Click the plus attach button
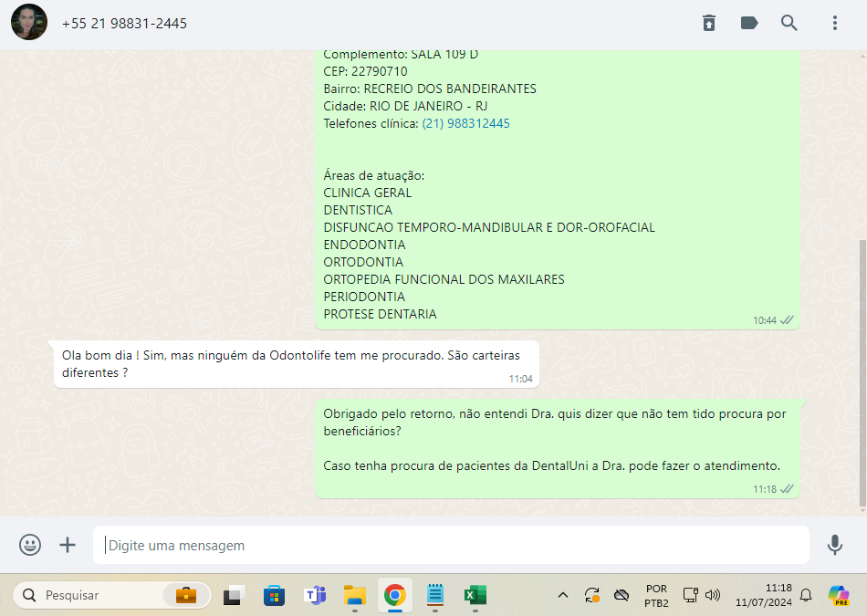The width and height of the screenshot is (867, 616). [68, 545]
